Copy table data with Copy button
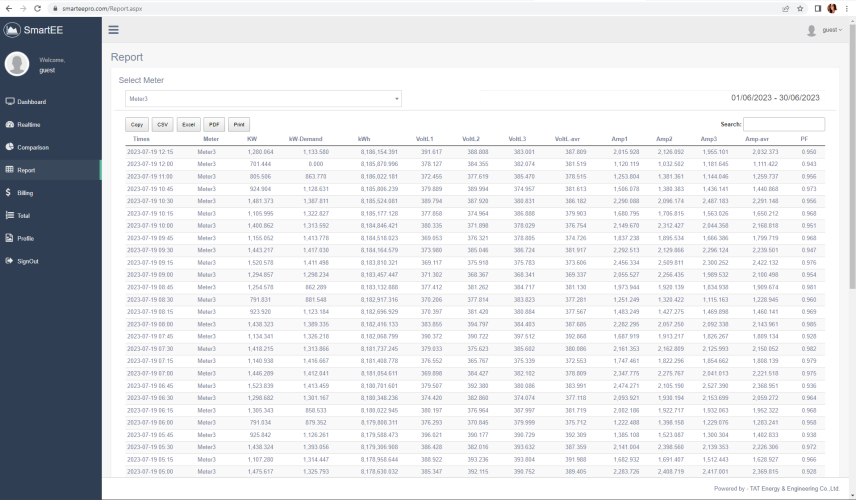This screenshot has height=500, width=856. pyautogui.click(x=137, y=124)
